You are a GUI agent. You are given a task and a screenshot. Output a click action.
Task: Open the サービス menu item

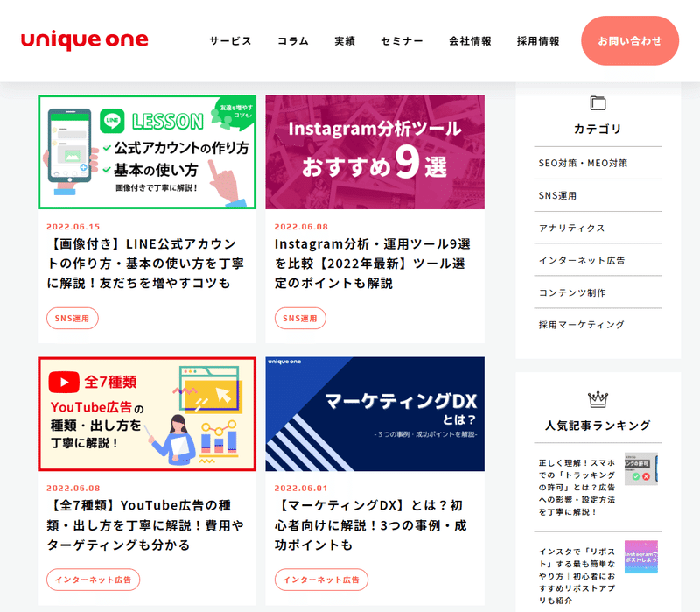point(230,41)
